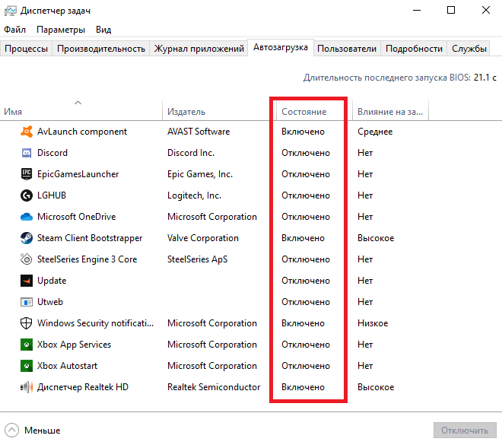Click the Microsoft OneDrive cloud icon
This screenshot has height=448, width=502.
pos(27,217)
